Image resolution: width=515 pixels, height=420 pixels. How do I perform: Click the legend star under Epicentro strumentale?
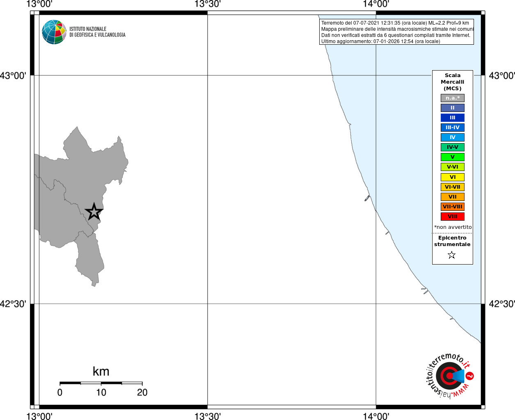click(452, 255)
